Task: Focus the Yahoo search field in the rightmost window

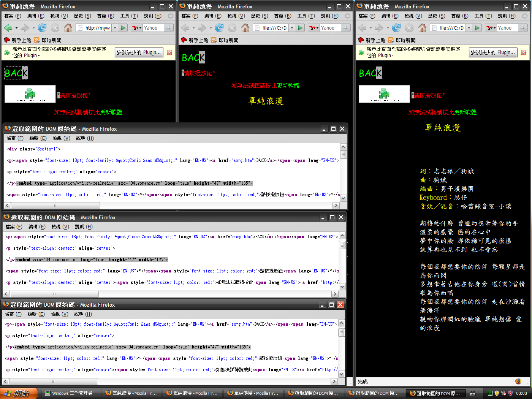Action: [x=507, y=28]
